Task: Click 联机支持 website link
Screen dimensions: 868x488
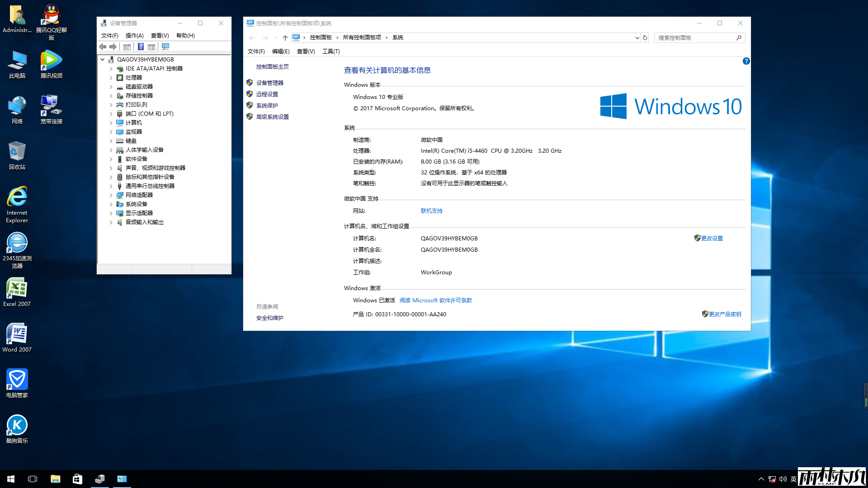Action: tap(432, 211)
